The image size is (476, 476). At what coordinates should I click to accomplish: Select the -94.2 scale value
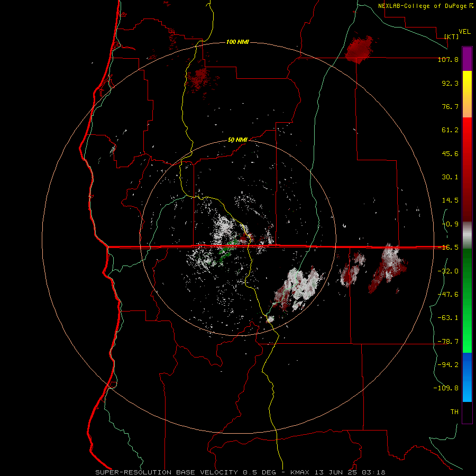[448, 364]
